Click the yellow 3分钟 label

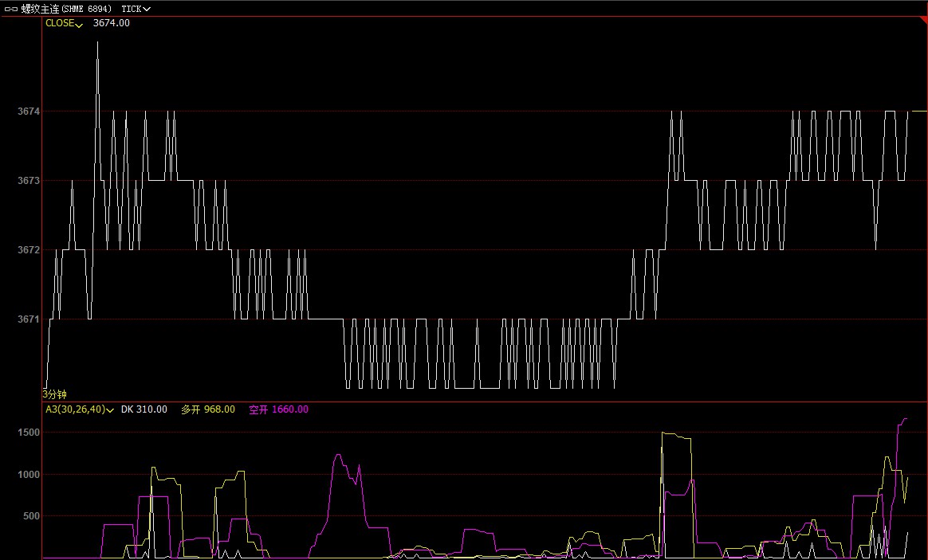[55, 394]
